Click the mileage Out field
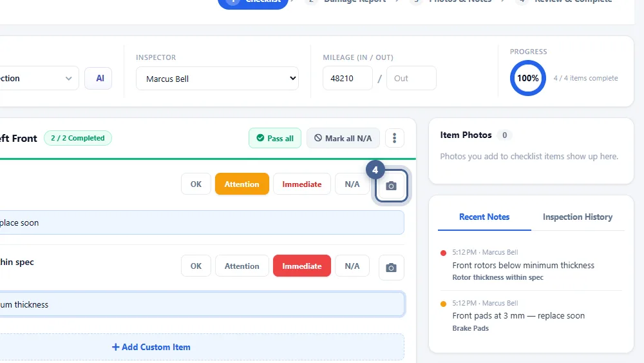Screen dimensions: 644x363 coord(411,78)
